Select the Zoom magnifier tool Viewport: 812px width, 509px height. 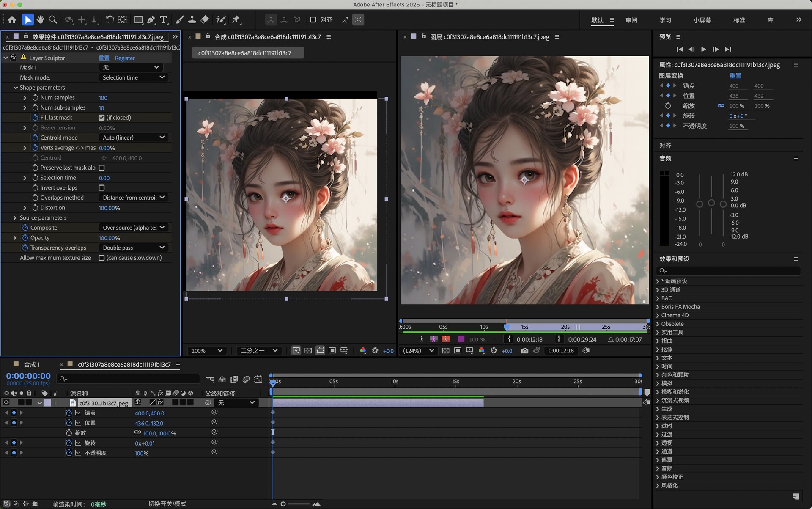tap(53, 19)
